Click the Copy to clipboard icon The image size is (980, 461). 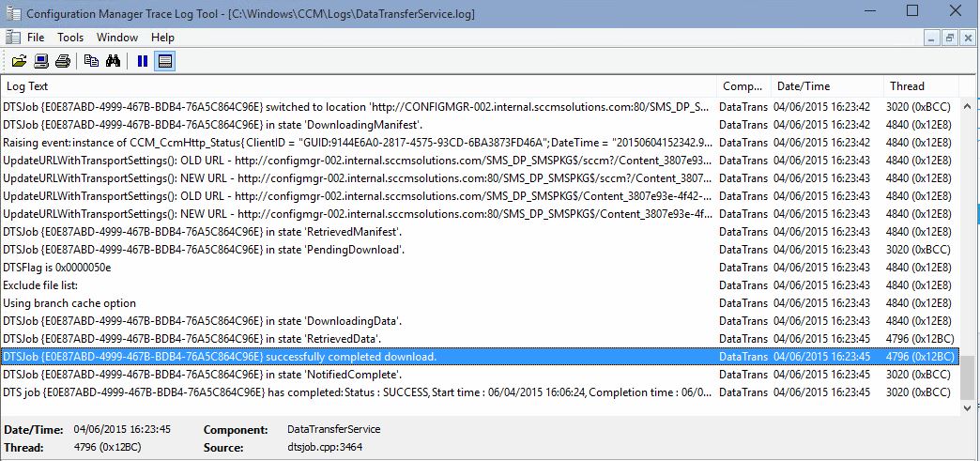[91, 62]
